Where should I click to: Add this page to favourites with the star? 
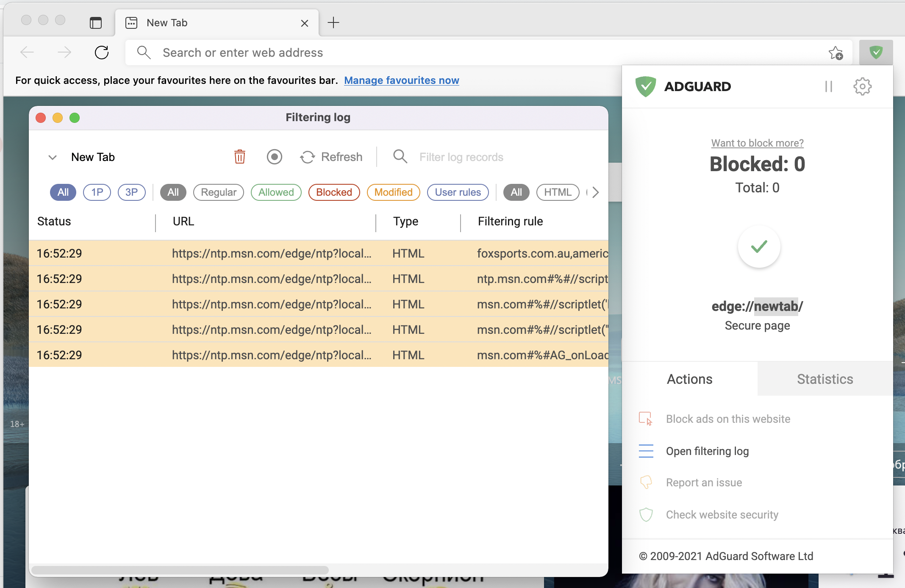pyautogui.click(x=836, y=52)
